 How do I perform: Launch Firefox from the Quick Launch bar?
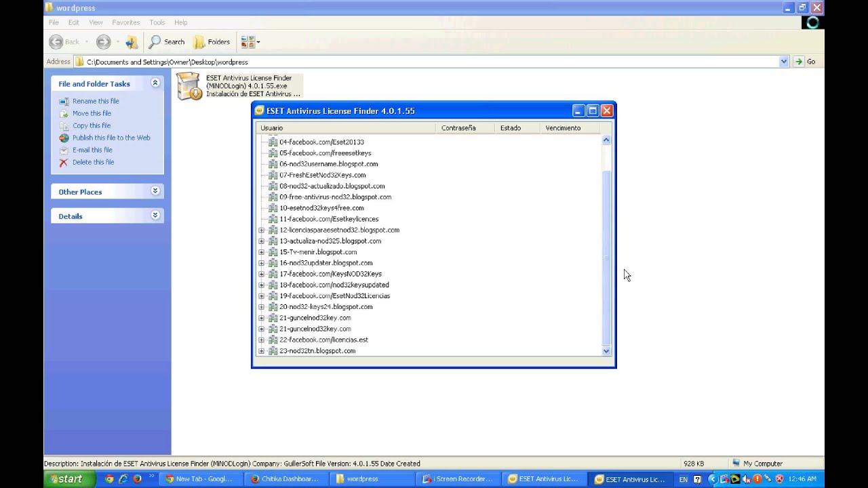tap(137, 479)
